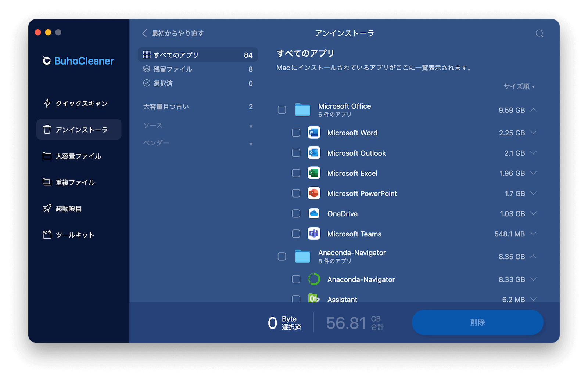Click the Microsoft Teams app icon
588x380 pixels.
314,234
